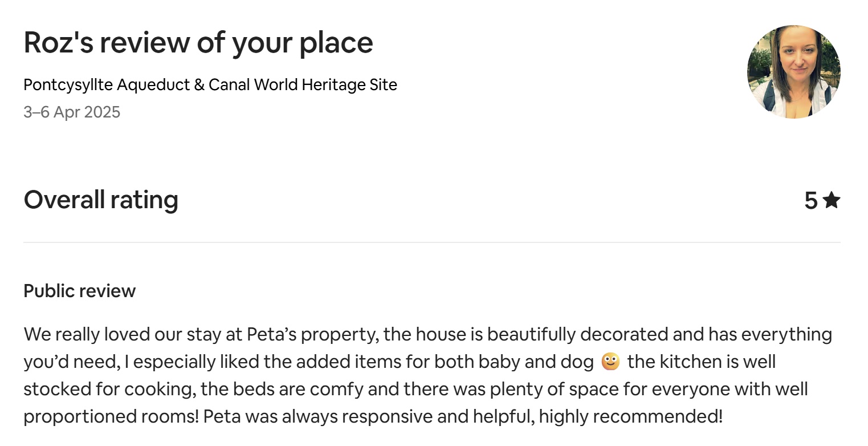Image resolution: width=868 pixels, height=446 pixels.
Task: Click the "Overall rating" heading
Action: (x=101, y=200)
